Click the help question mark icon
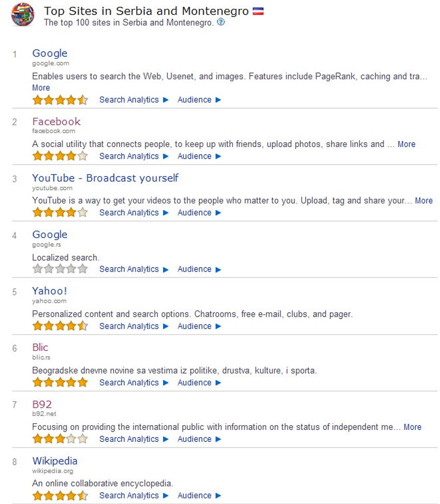The image size is (440, 504). point(221,22)
